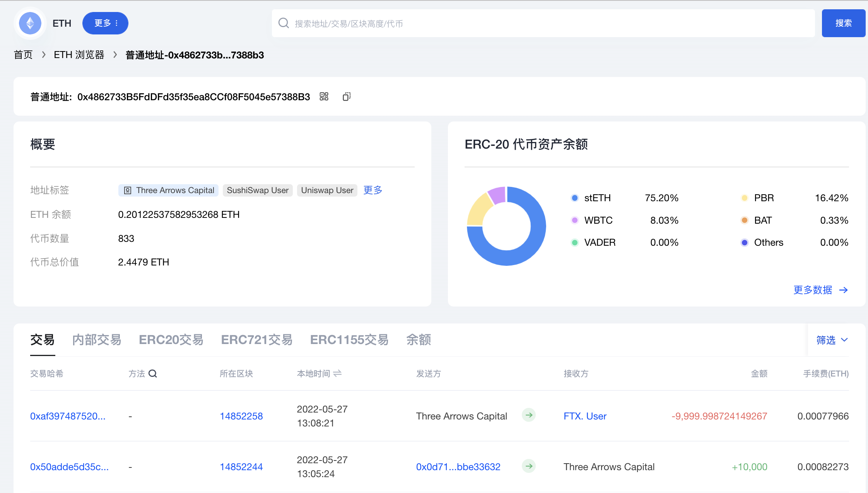Screen dimensions: 868x493
Task: Click the fee value 0.00077966
Action: (823, 416)
